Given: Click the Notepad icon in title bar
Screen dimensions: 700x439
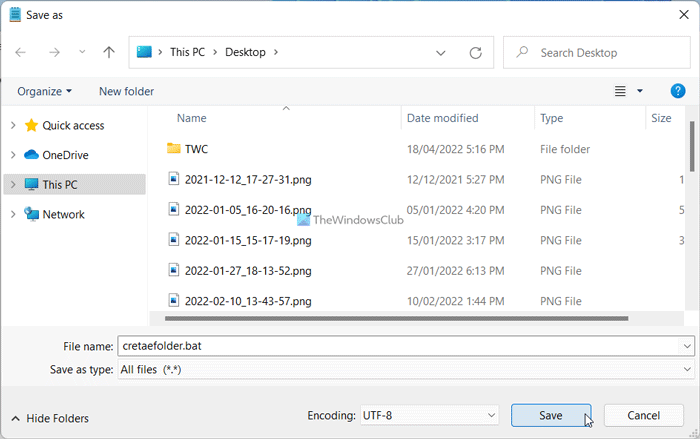Looking at the screenshot, I should point(15,15).
